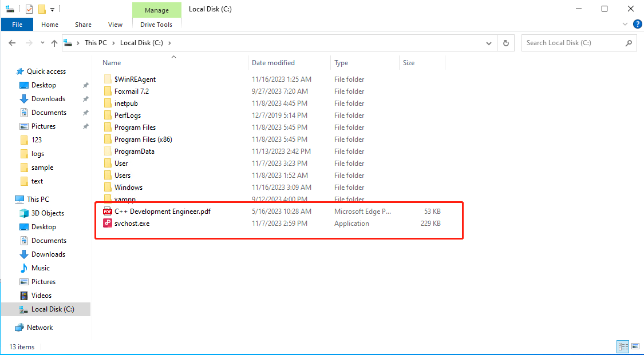The image size is (644, 355).
Task: Go up one folder with Up arrow
Action: (54, 43)
